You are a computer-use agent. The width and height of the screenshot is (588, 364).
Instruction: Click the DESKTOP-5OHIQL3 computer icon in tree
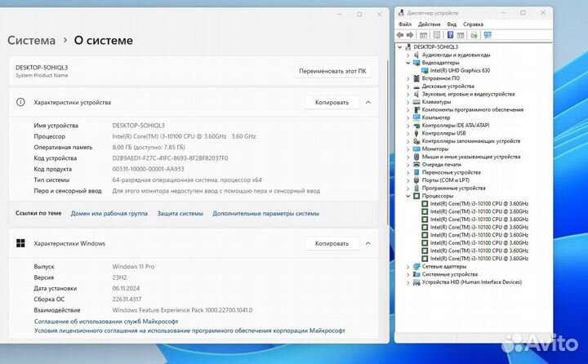pyautogui.click(x=408, y=47)
